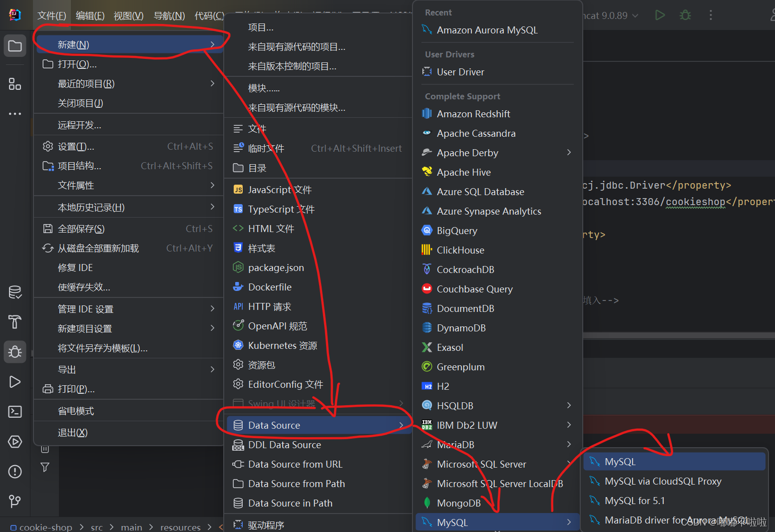
Task: Choose PostgreSQL-adjacent MariaDB entry in list
Action: tap(497, 444)
